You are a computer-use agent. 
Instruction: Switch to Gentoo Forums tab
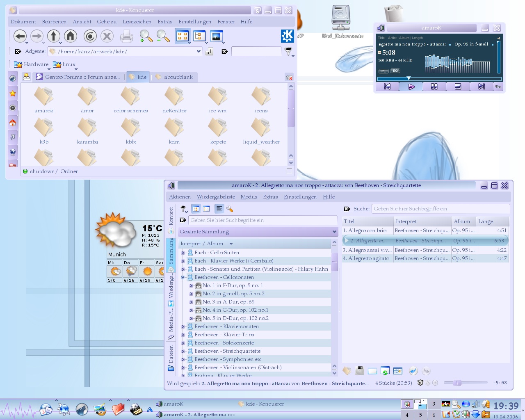(78, 77)
